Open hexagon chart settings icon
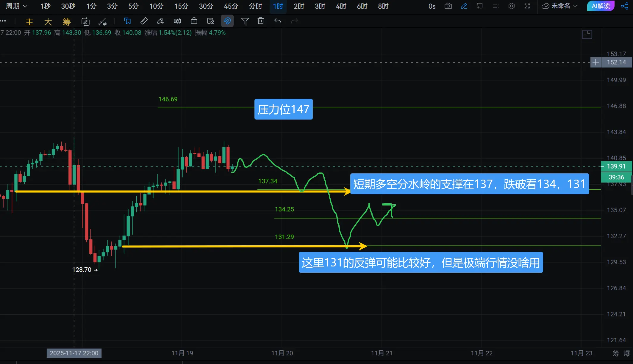The width and height of the screenshot is (633, 364). (x=511, y=6)
